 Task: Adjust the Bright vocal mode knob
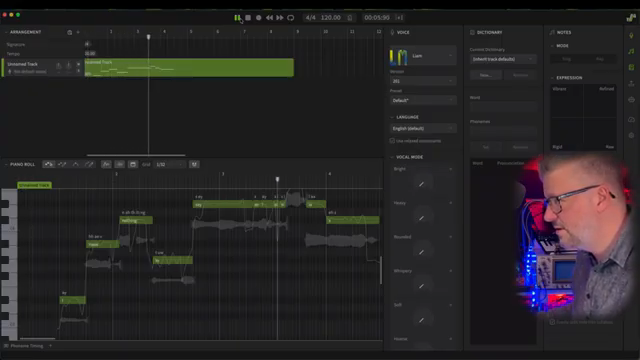(x=422, y=184)
